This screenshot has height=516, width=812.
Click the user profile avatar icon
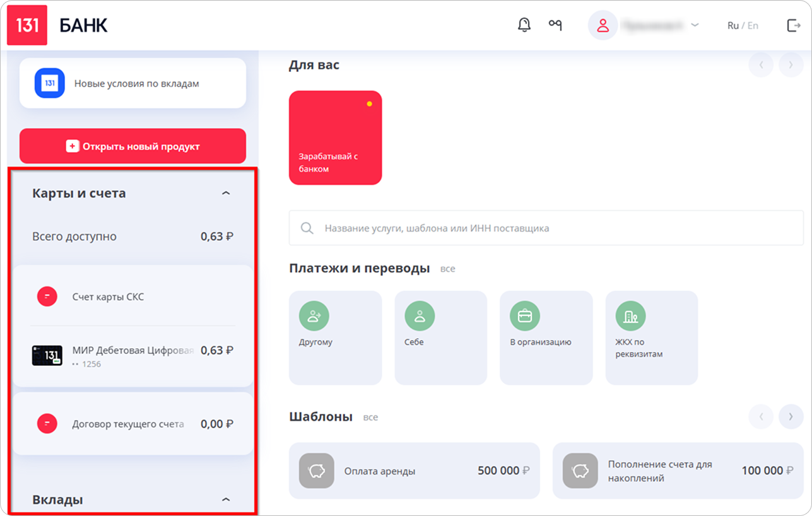[603, 26]
